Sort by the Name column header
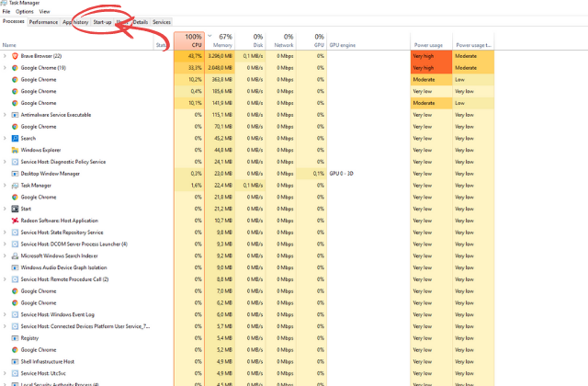Viewport: 588px width, 386px height. pos(77,40)
